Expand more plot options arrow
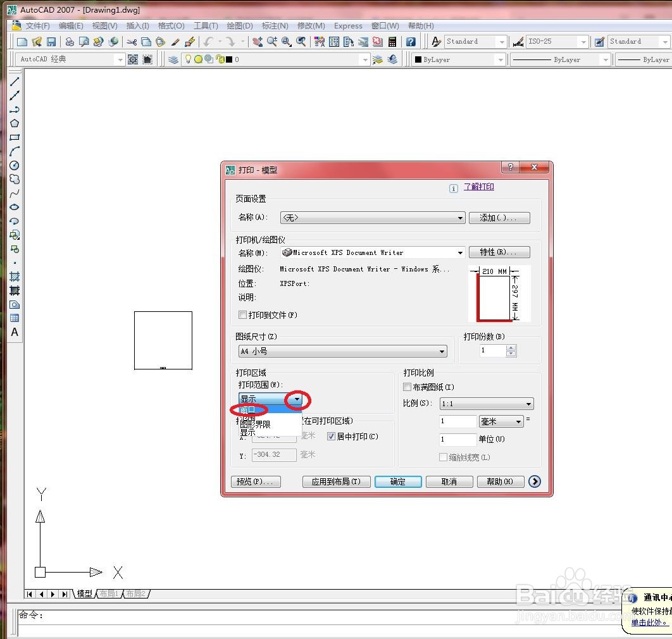Screen dimensions: 672x639 [535, 481]
